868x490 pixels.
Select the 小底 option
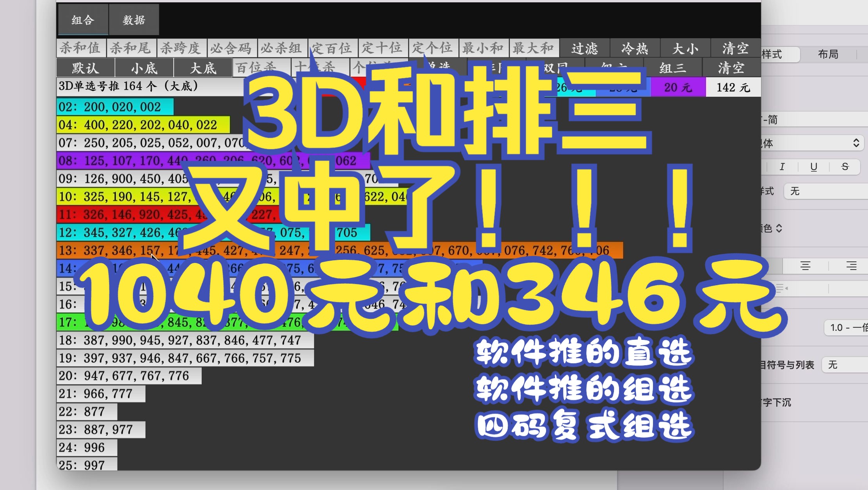point(144,68)
